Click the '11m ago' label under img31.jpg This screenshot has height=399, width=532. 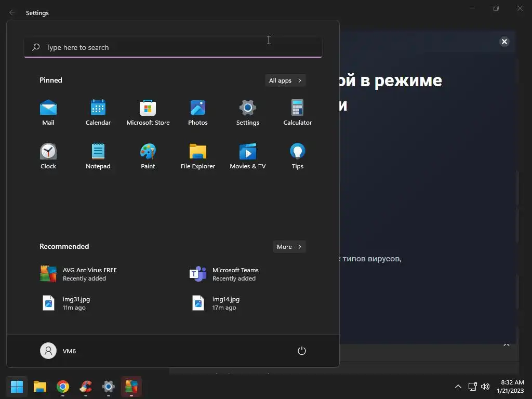pyautogui.click(x=74, y=308)
